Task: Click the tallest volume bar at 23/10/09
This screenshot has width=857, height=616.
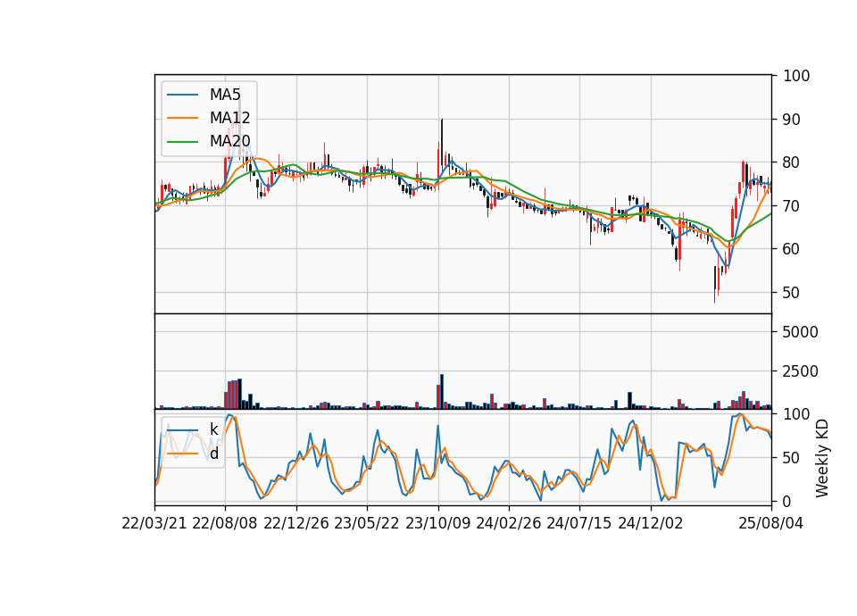Action: point(442,391)
